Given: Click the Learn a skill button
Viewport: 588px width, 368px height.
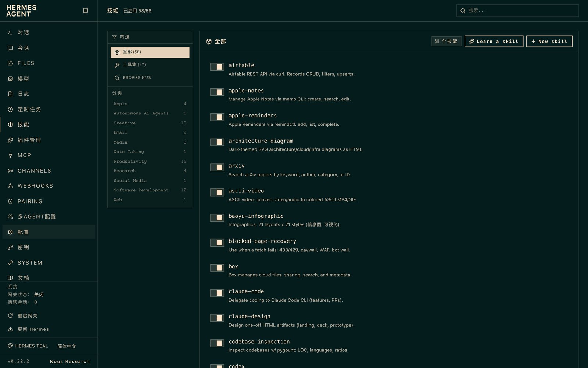Looking at the screenshot, I should tap(494, 41).
